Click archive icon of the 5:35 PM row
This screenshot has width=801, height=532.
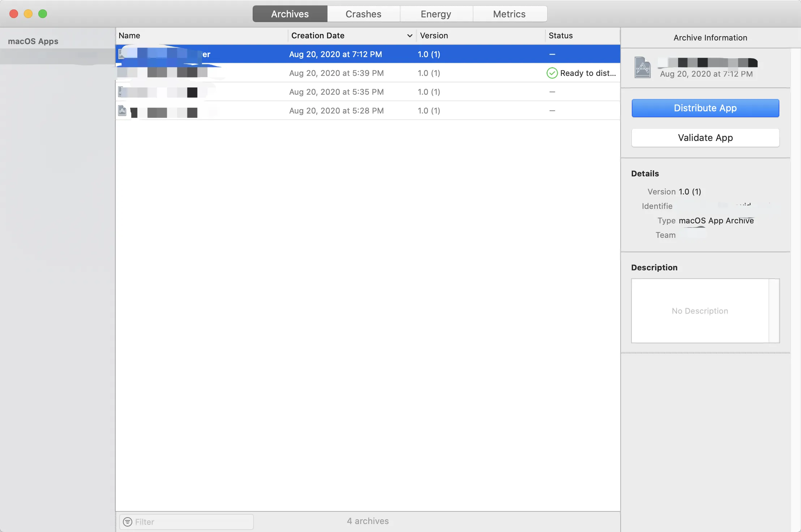click(121, 92)
